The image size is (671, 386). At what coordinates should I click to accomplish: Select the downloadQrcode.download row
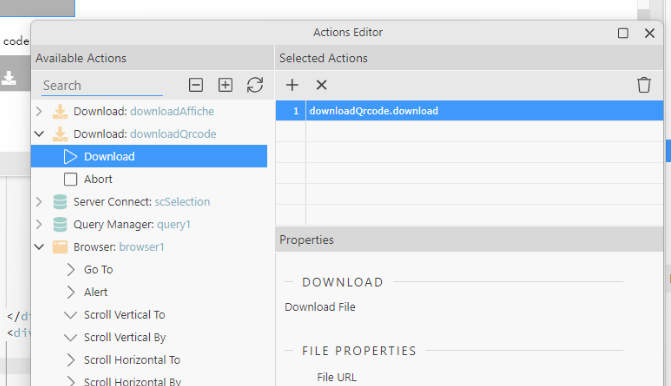tap(469, 111)
